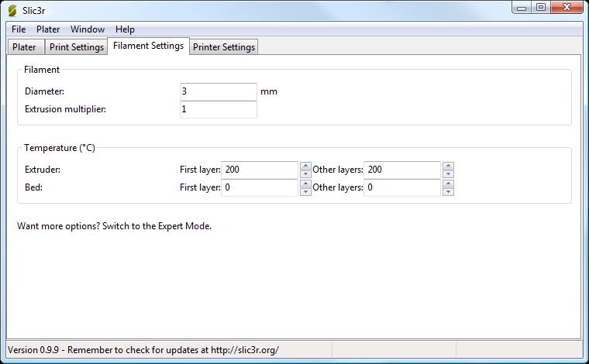Decrease Bed Other layers temperature with down arrow
This screenshot has width=589, height=364.
point(448,191)
